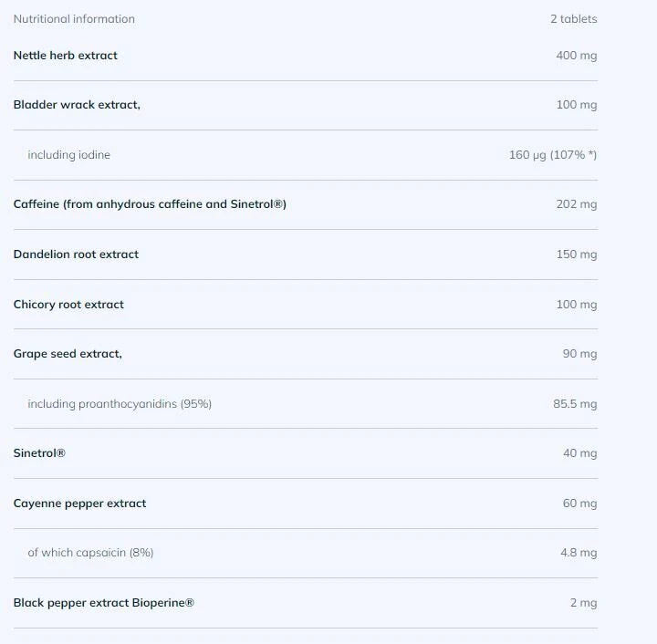Screen dimensions: 657x644
Task: Select the Grape seed extract label
Action: point(68,354)
